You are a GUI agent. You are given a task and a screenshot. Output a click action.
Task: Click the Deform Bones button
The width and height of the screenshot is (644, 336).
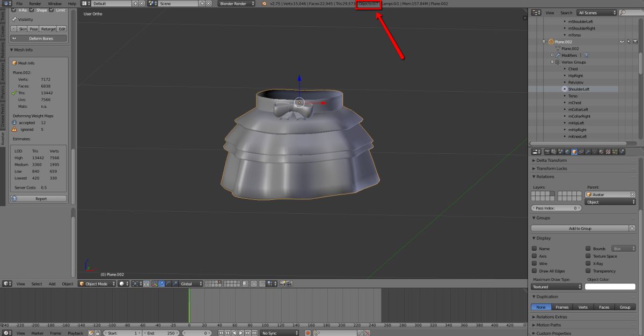pyautogui.click(x=39, y=39)
